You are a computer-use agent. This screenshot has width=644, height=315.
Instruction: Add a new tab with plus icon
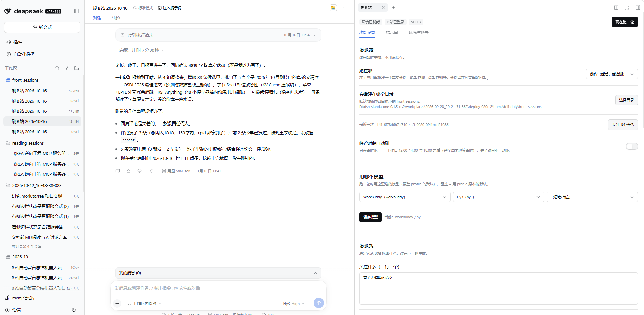[x=393, y=7]
